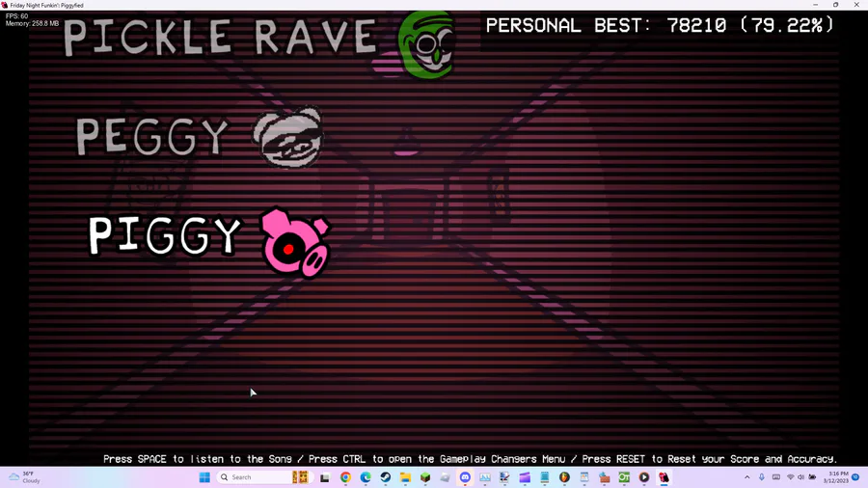The height and width of the screenshot is (488, 868).
Task: Open the touch keyboard tray icon
Action: tap(776, 477)
